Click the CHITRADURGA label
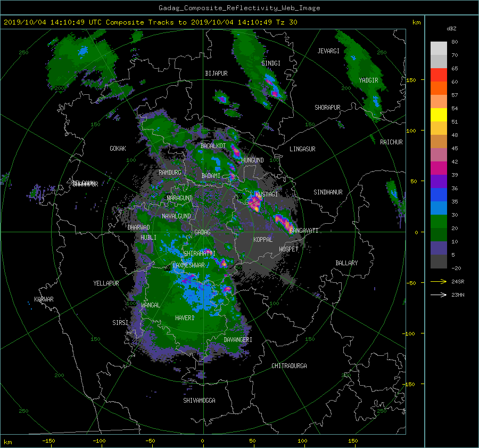The width and height of the screenshot is (479, 448). (289, 366)
